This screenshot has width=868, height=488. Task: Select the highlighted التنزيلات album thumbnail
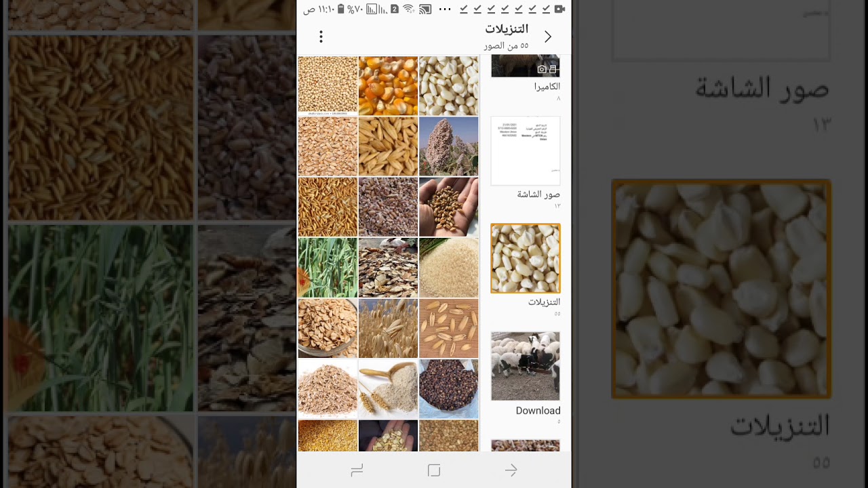coord(526,258)
